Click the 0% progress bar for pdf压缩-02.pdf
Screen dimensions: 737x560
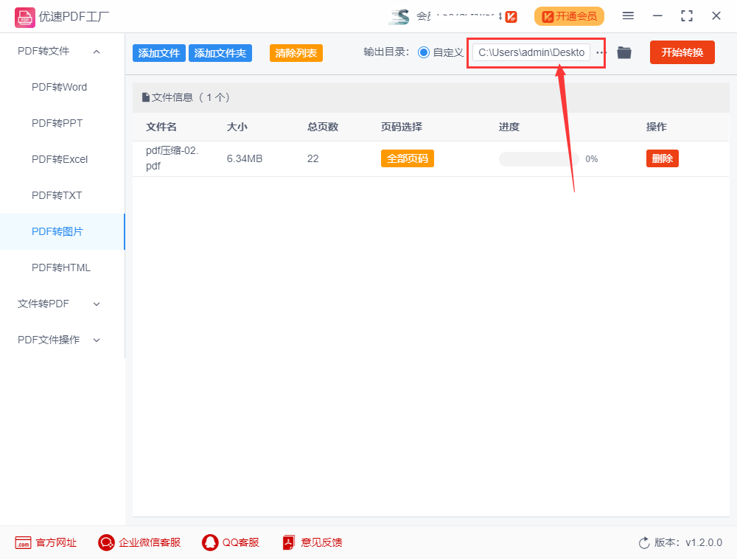tap(537, 158)
